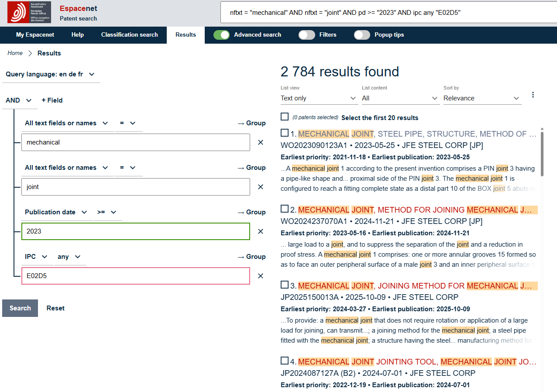Open the three-dot more options menu
Screen dimensions: 557x392
tap(533, 95)
